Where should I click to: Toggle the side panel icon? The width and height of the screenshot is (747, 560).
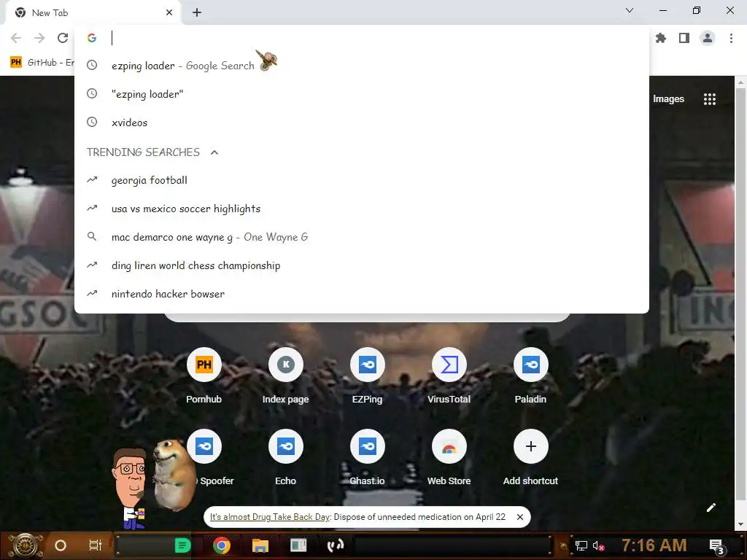684,38
